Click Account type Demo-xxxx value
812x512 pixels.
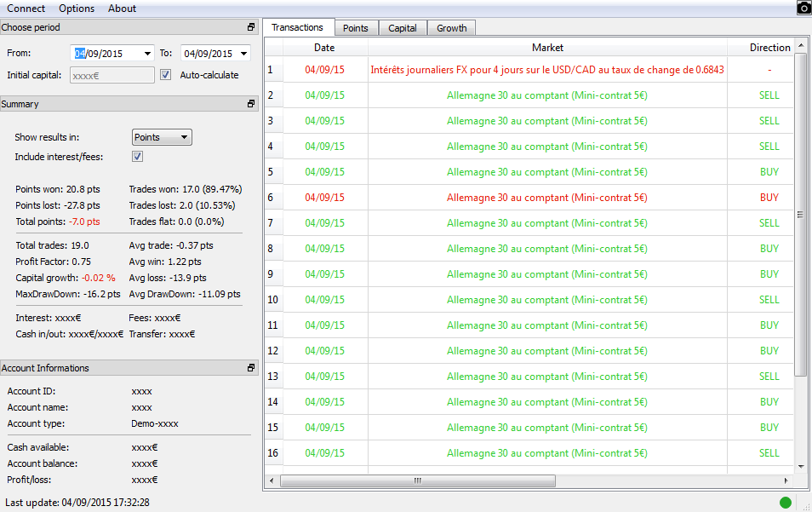pyautogui.click(x=155, y=423)
